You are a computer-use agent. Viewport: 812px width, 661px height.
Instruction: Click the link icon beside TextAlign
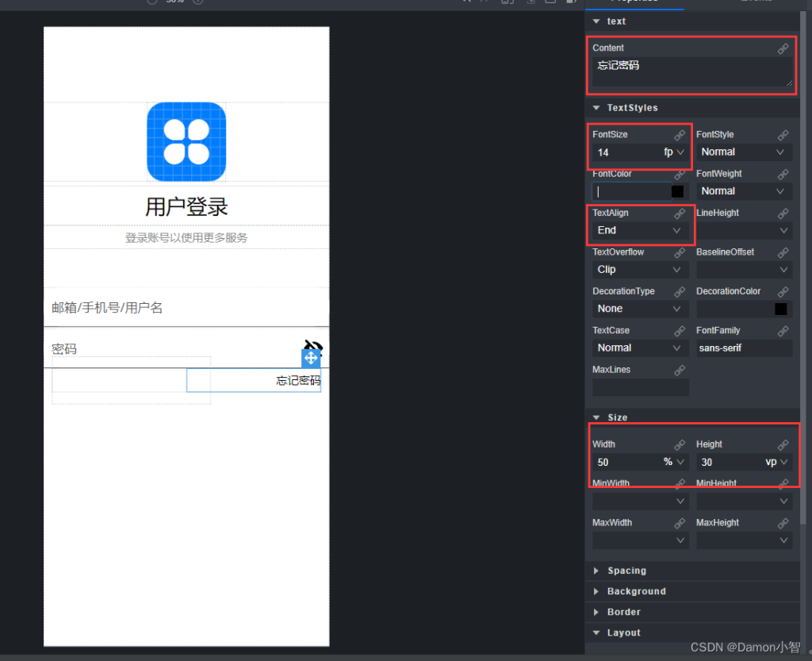tap(680, 213)
